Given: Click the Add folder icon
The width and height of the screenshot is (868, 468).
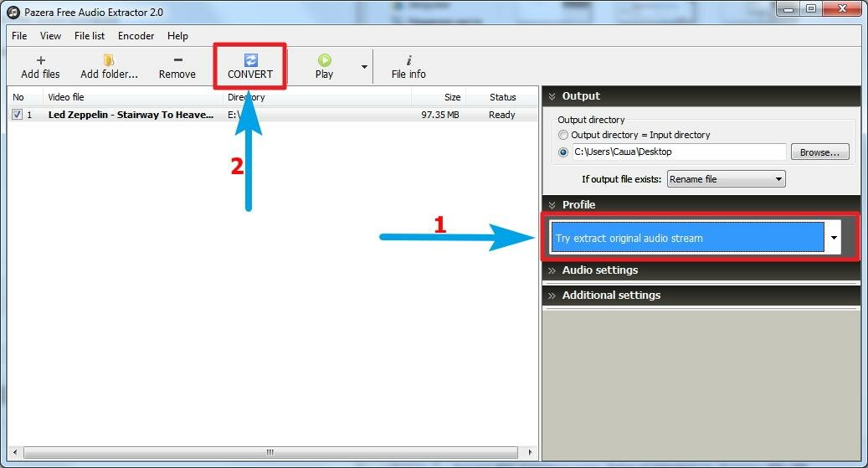Looking at the screenshot, I should coord(109,60).
